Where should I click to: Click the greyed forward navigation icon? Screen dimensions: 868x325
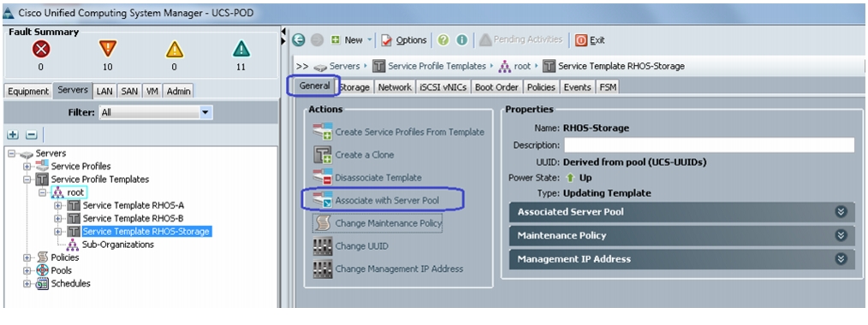pos(317,40)
